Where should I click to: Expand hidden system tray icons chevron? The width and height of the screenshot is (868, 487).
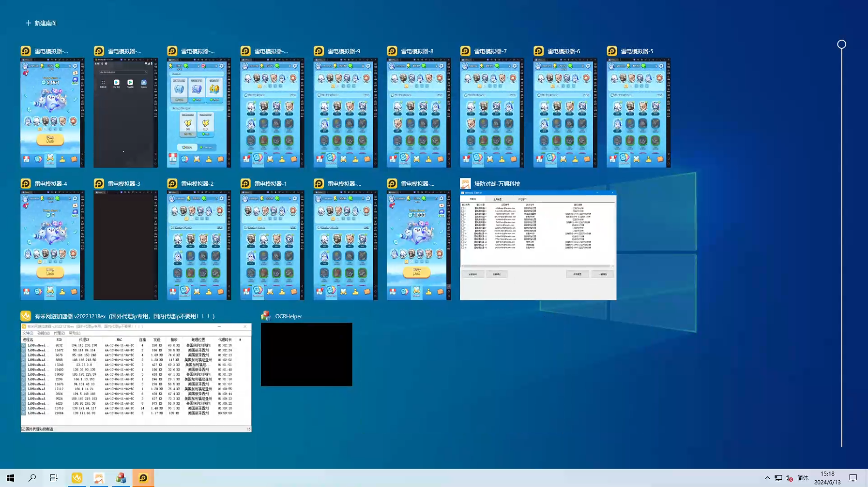point(767,478)
